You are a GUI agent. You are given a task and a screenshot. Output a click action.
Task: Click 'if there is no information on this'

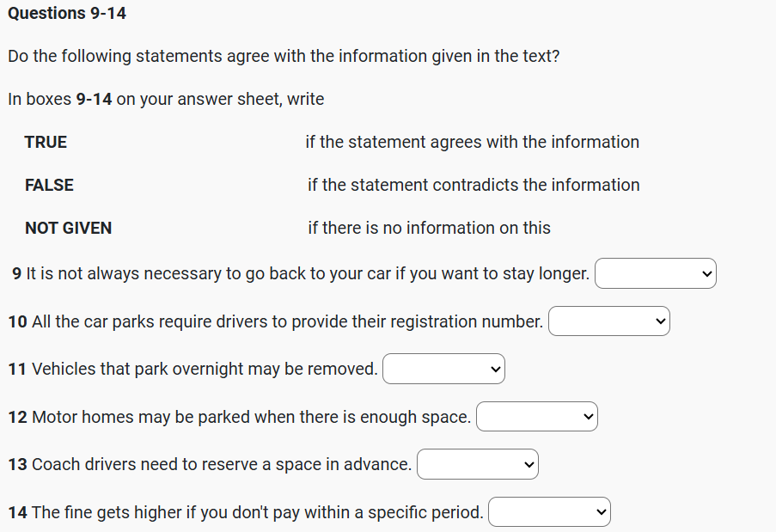(x=429, y=228)
